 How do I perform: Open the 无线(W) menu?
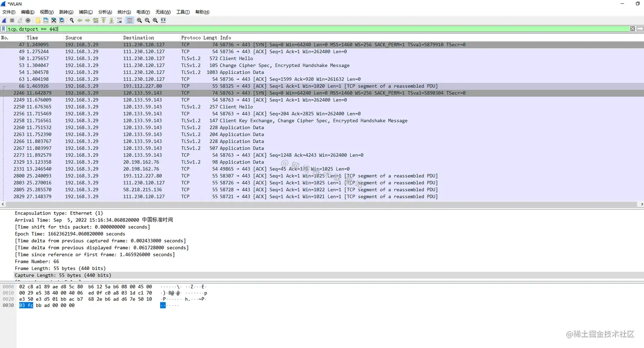tap(163, 12)
